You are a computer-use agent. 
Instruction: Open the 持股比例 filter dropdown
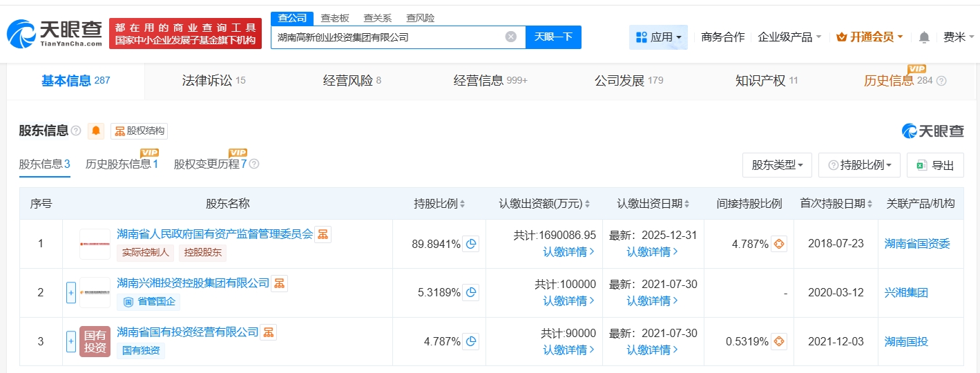(x=859, y=165)
